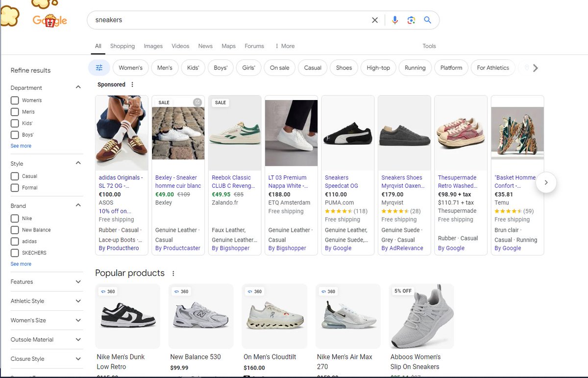
Task: Open the info icon on the Bexley ad
Action: pyautogui.click(x=197, y=102)
